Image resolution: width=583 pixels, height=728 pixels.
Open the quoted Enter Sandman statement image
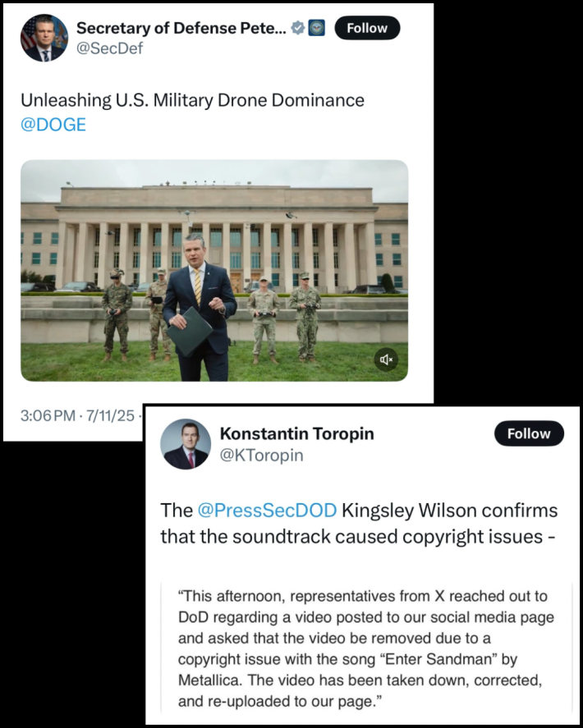tap(366, 648)
